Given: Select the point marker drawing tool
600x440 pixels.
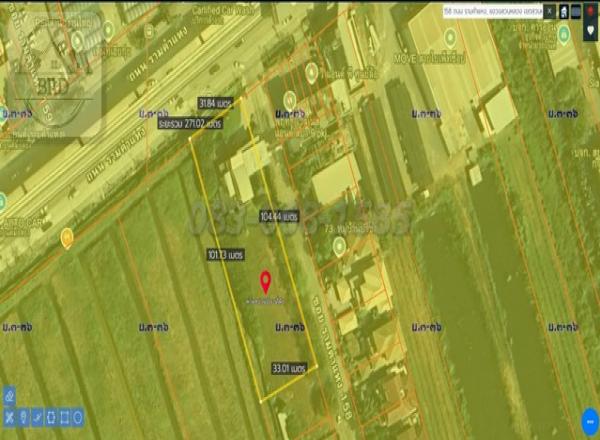Looking at the screenshot, I should [23, 417].
